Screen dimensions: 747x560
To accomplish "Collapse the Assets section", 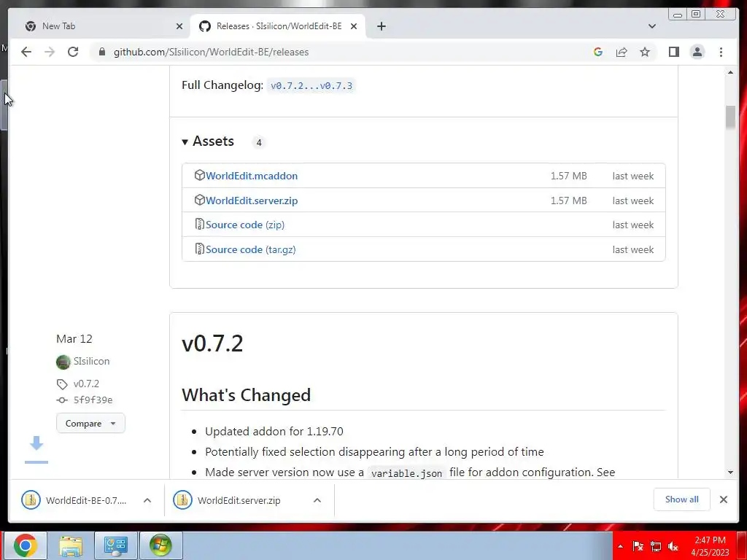I will click(x=208, y=141).
